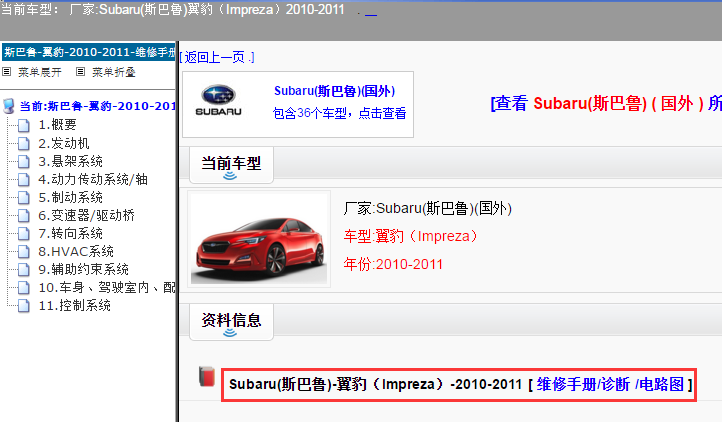Viewport: 722px width, 422px height.
Task: Expand all menus via 菜单展开
Action: tap(40, 72)
